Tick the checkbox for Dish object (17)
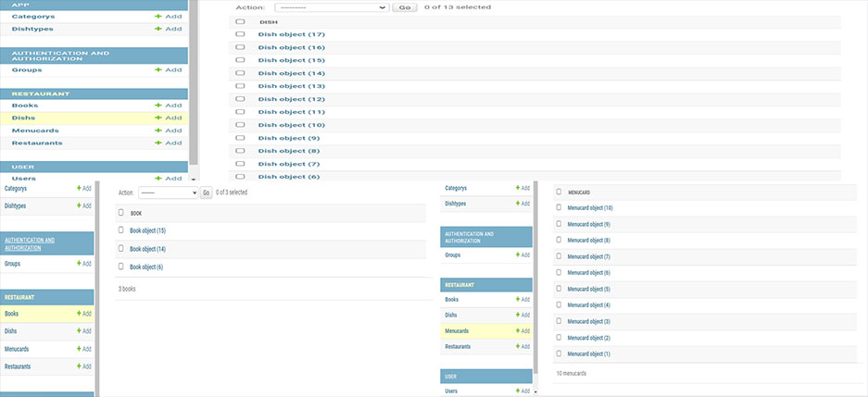Image resolution: width=868 pixels, height=397 pixels. [x=240, y=34]
